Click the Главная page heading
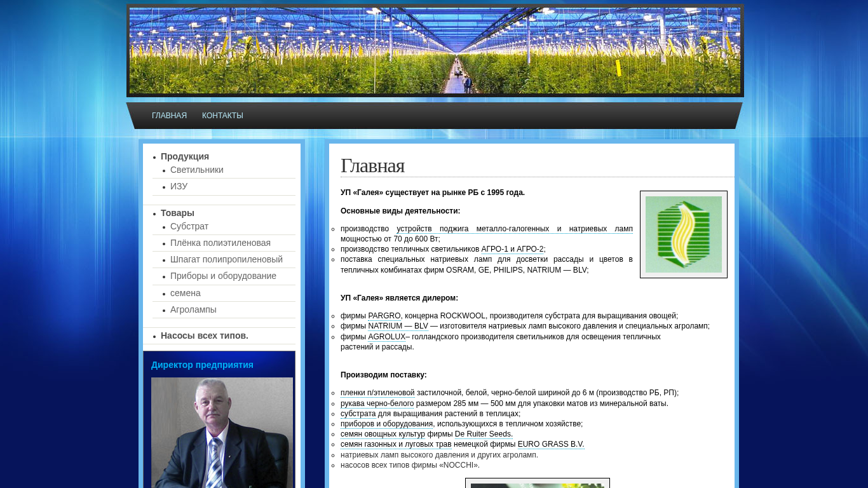 tap(372, 165)
